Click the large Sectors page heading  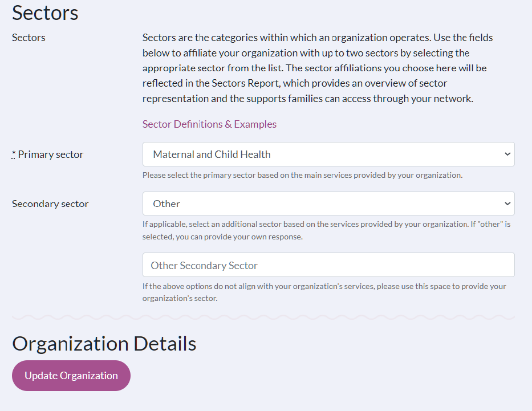(45, 13)
